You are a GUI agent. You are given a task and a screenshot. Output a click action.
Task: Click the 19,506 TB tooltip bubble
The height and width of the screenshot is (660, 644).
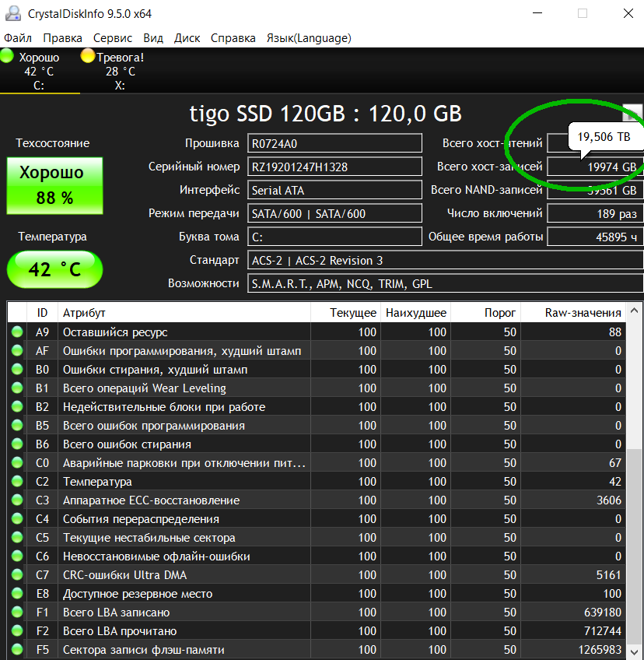pyautogui.click(x=604, y=137)
